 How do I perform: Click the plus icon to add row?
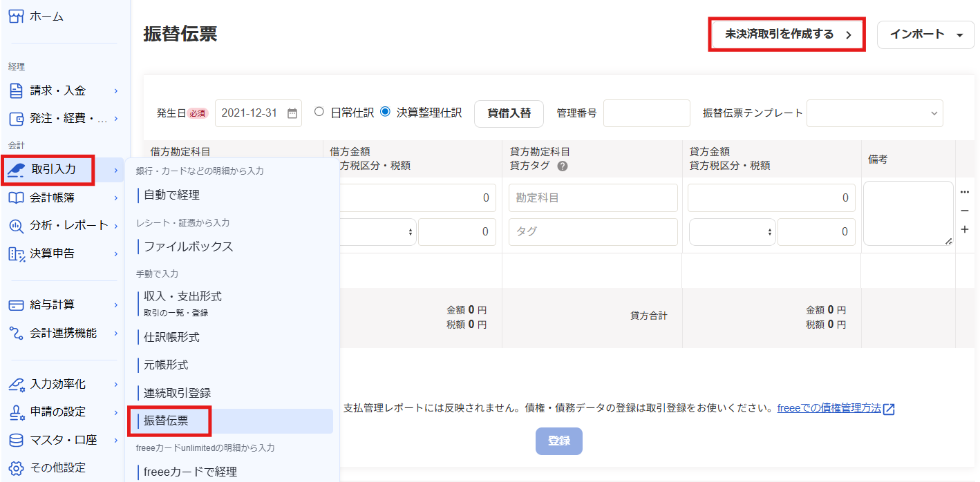point(965,229)
